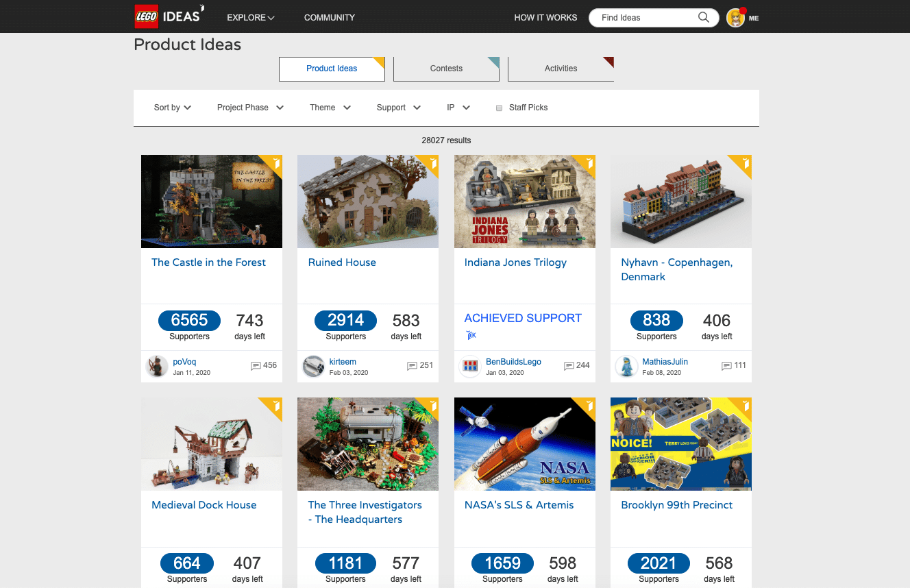Click kirteem's user avatar

[x=314, y=366]
